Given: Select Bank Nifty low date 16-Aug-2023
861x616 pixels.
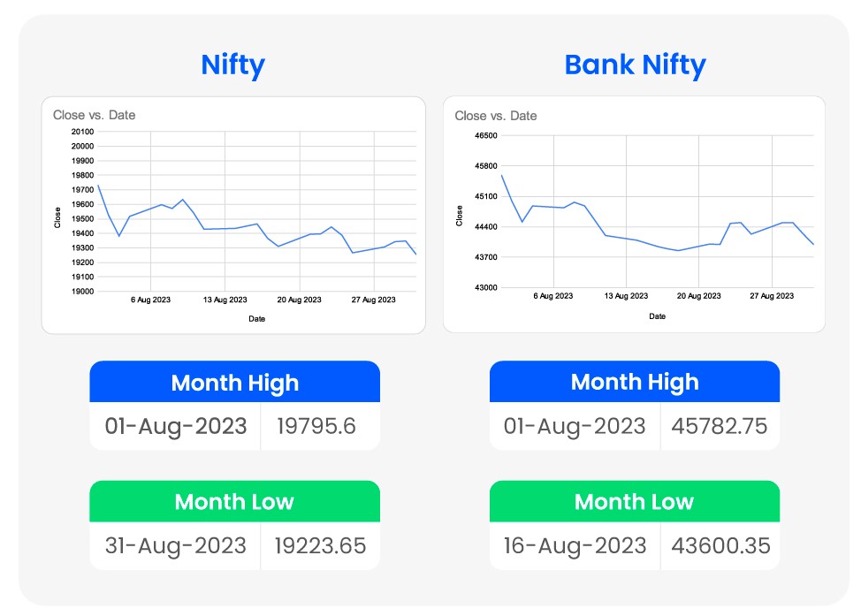Looking at the screenshot, I should tap(575, 545).
